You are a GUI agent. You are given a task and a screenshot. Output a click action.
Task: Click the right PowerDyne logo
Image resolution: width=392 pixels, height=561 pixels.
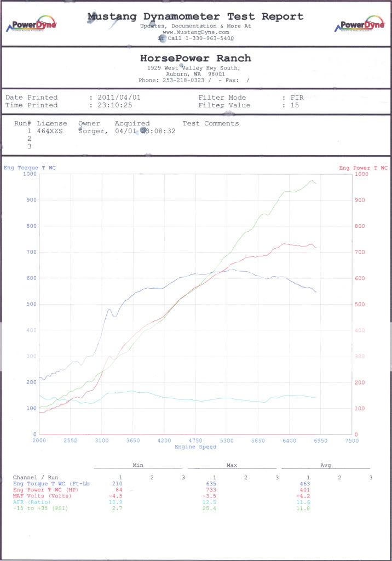tap(360, 24)
